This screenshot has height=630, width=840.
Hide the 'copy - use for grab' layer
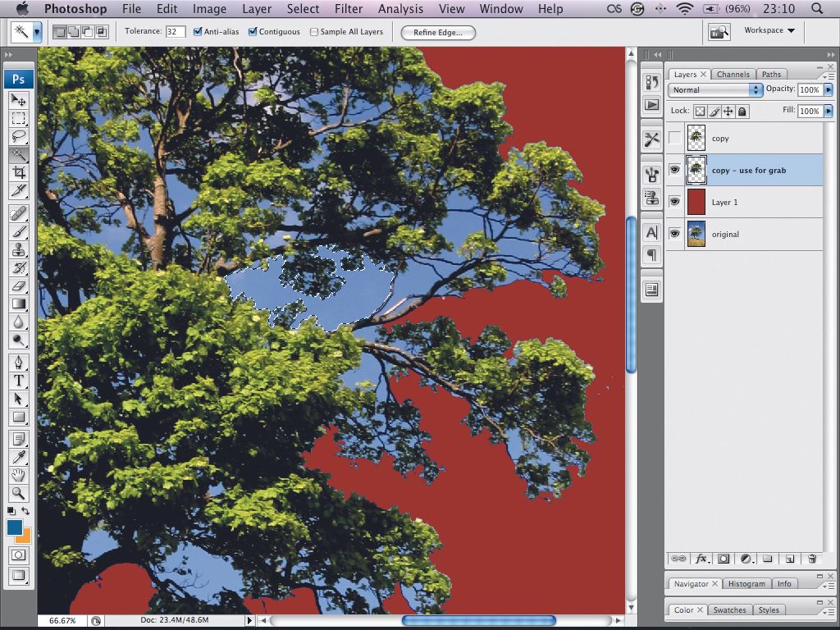pyautogui.click(x=674, y=171)
